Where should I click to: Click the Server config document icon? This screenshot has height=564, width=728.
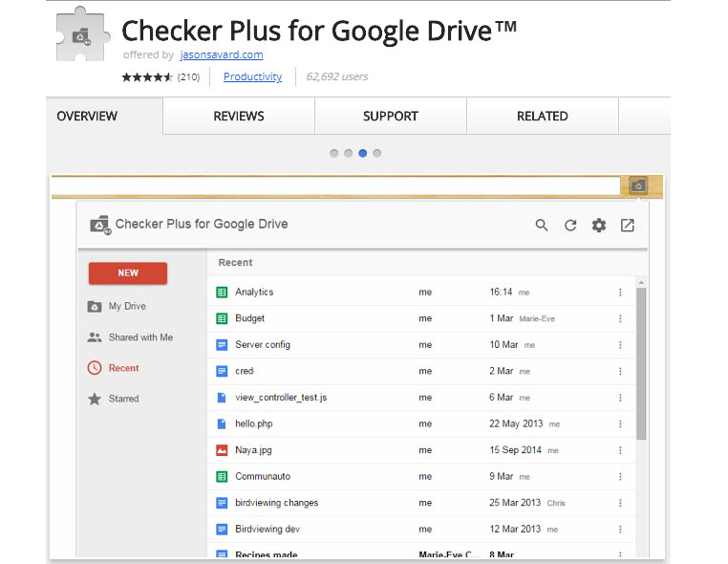pyautogui.click(x=222, y=345)
